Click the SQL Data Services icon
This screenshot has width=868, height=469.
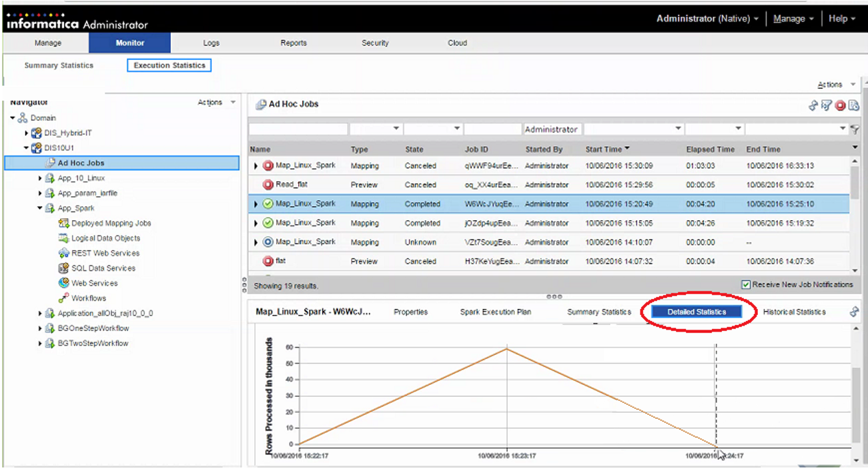point(64,268)
